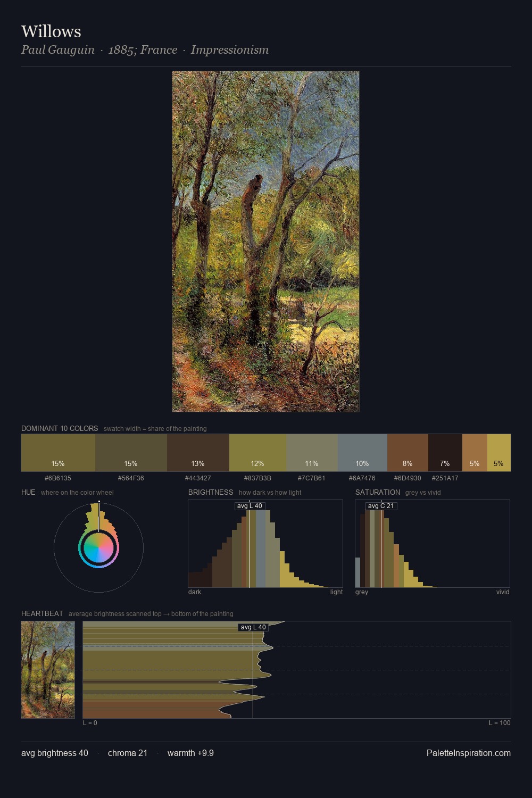Viewport: 532px width, 798px height.
Task: Click footer stat 'chroma 21'
Action: [x=128, y=753]
